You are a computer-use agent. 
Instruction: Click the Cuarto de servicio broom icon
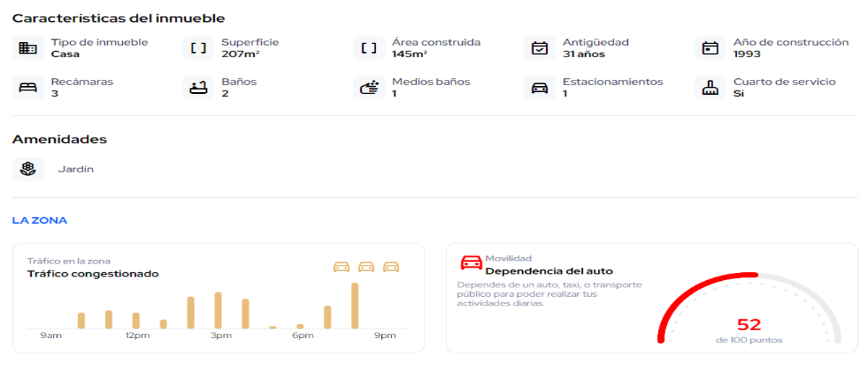[x=710, y=88]
